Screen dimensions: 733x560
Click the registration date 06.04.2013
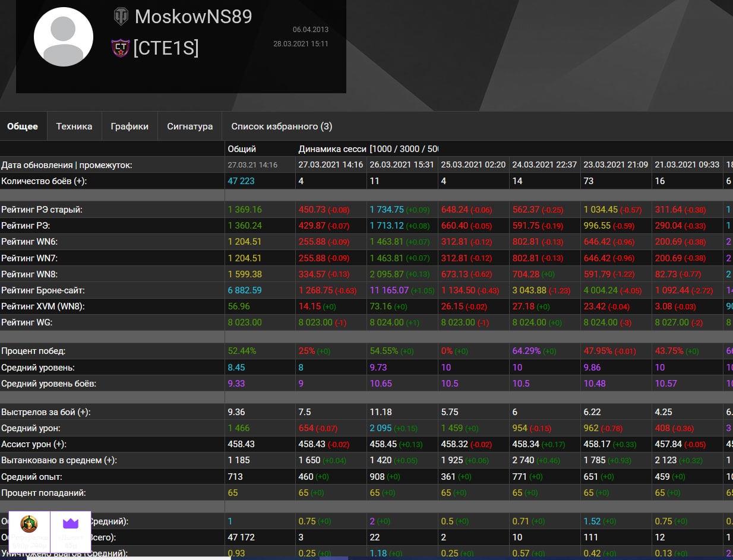coord(310,30)
